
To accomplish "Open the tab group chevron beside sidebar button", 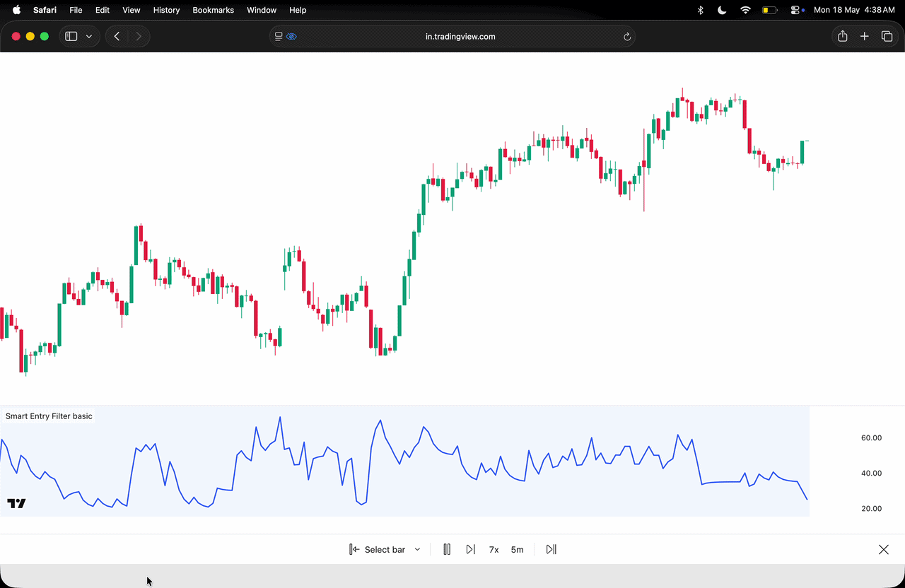I will coord(89,36).
